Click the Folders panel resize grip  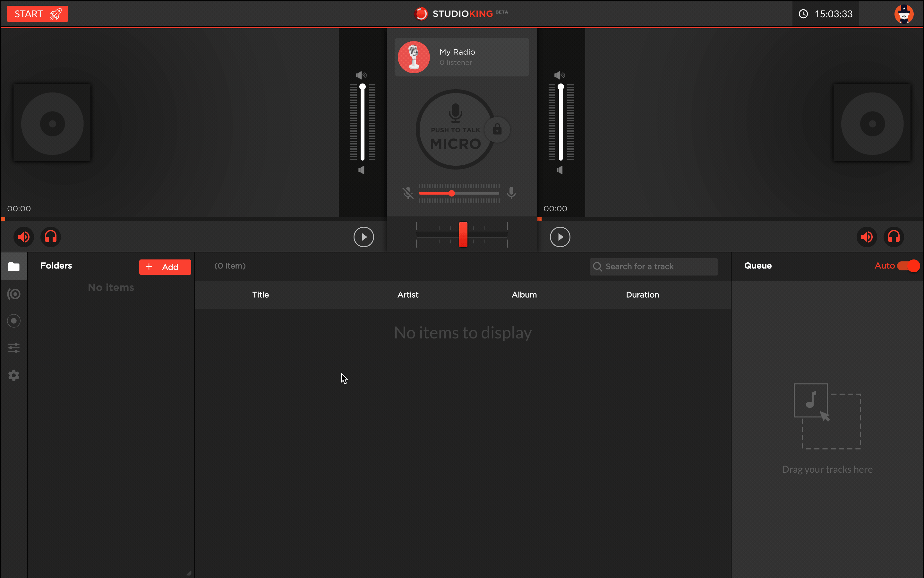pyautogui.click(x=189, y=573)
